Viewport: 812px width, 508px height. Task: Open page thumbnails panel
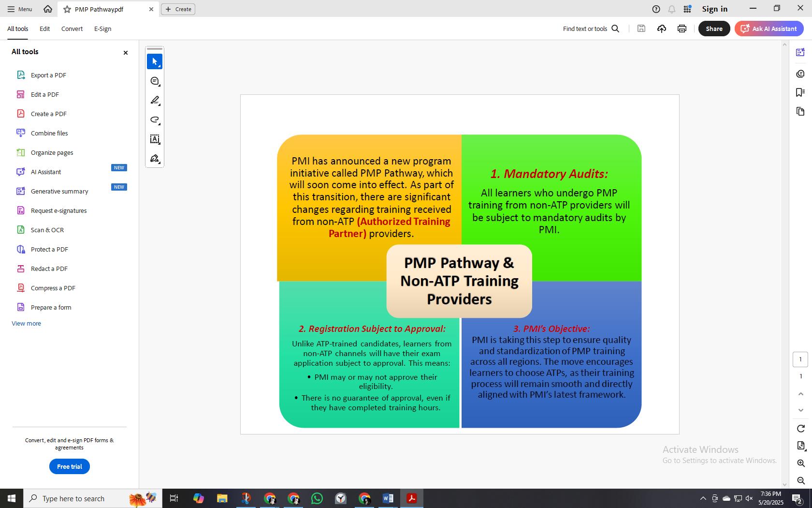[800, 112]
